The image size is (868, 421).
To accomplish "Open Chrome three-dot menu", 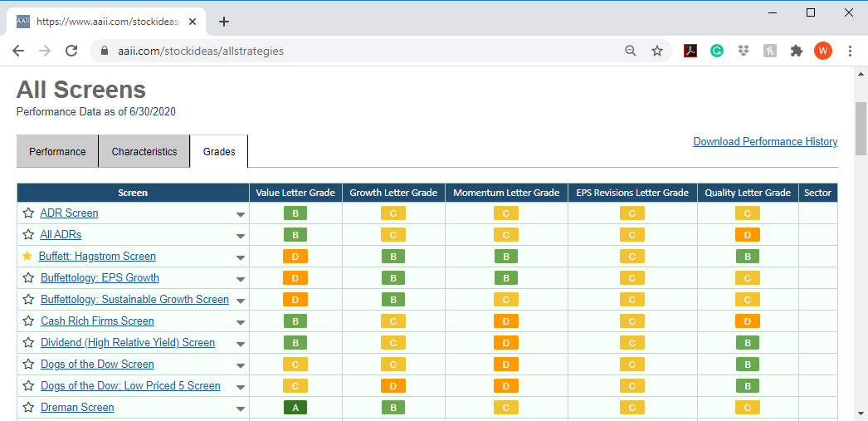I will [851, 51].
